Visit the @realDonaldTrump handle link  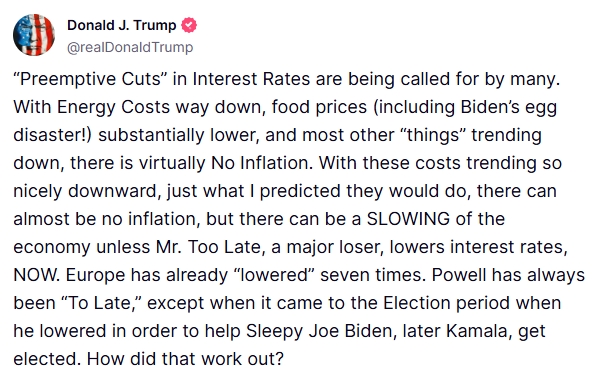pos(130,48)
